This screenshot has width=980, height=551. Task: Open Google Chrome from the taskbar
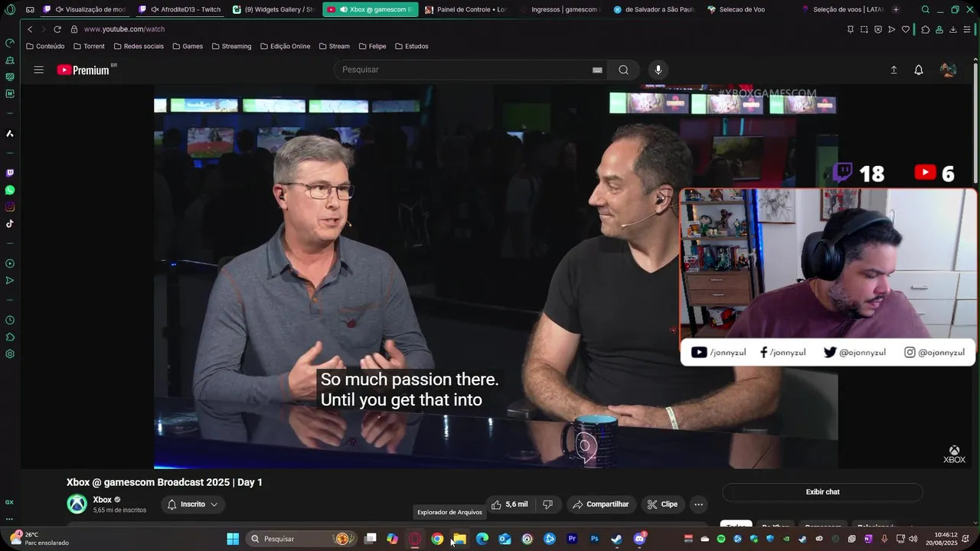pyautogui.click(x=437, y=539)
